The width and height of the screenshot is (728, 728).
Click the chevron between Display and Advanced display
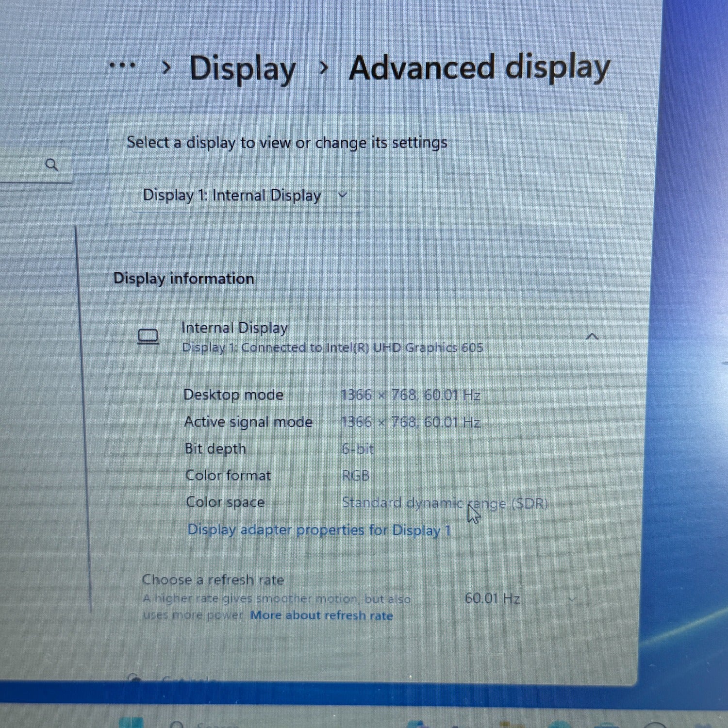pyautogui.click(x=324, y=68)
